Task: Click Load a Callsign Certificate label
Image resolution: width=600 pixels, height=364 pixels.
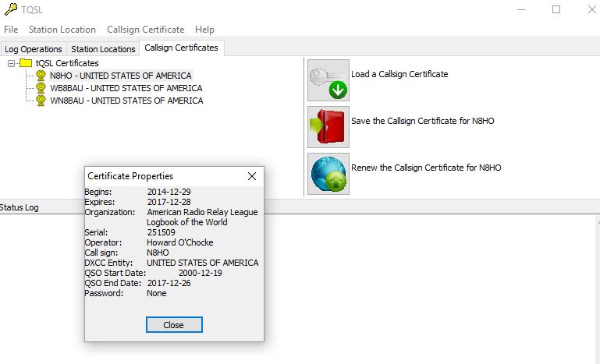Action: pos(399,74)
